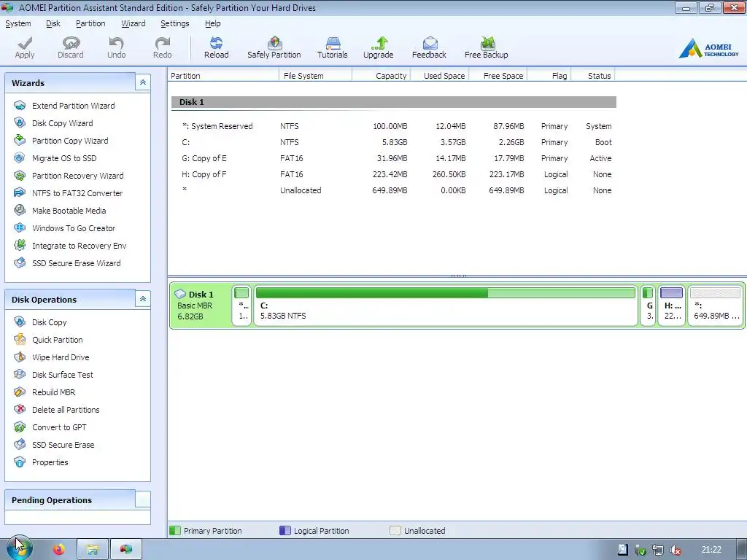This screenshot has height=560, width=747.
Task: Select the System Reserved partition row
Action: pyautogui.click(x=394, y=126)
